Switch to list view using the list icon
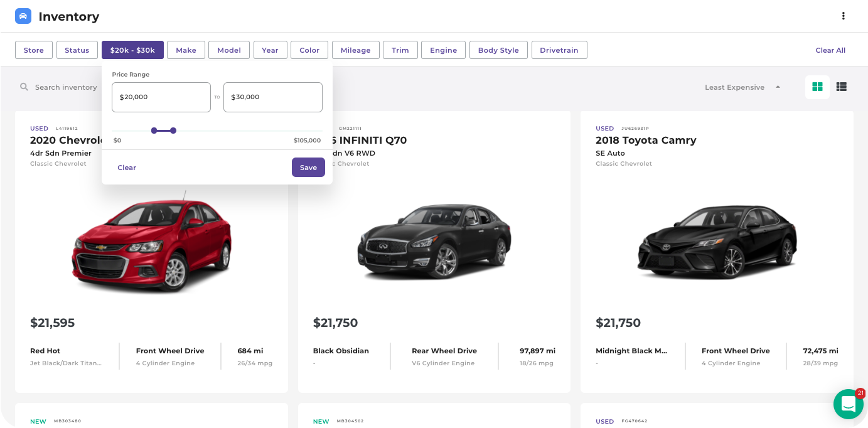 842,87
